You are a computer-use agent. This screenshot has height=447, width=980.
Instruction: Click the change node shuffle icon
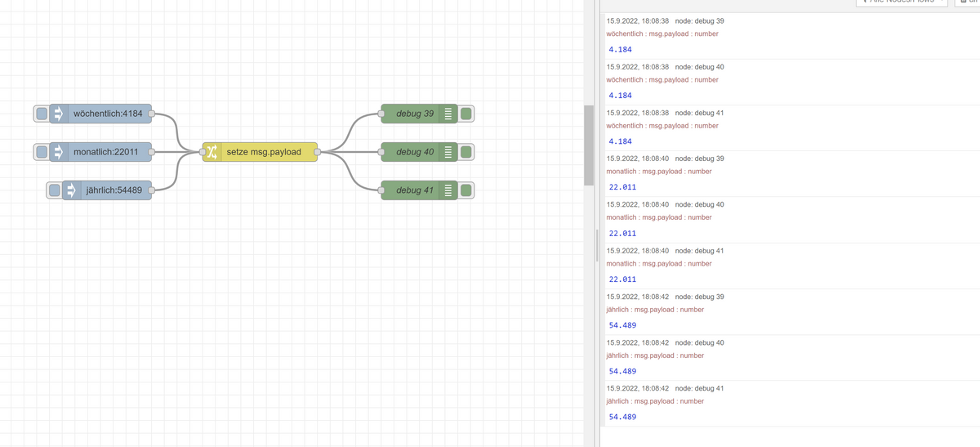211,152
